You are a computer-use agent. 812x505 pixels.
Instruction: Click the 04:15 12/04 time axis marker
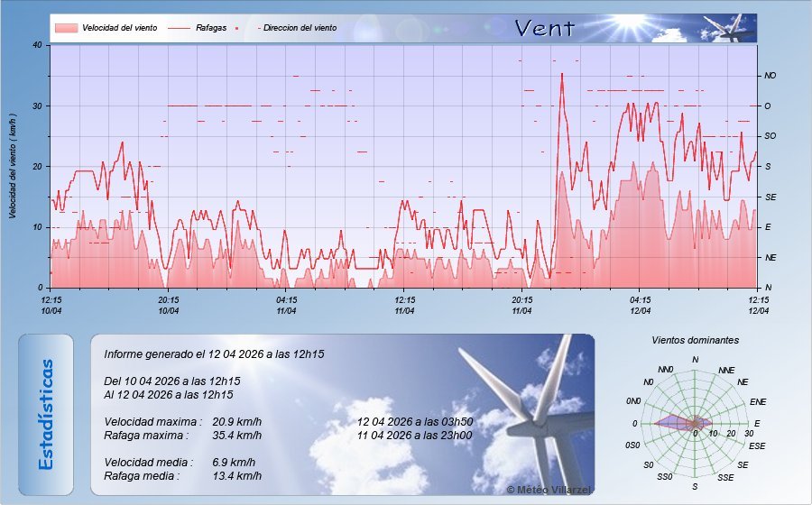tap(640, 305)
